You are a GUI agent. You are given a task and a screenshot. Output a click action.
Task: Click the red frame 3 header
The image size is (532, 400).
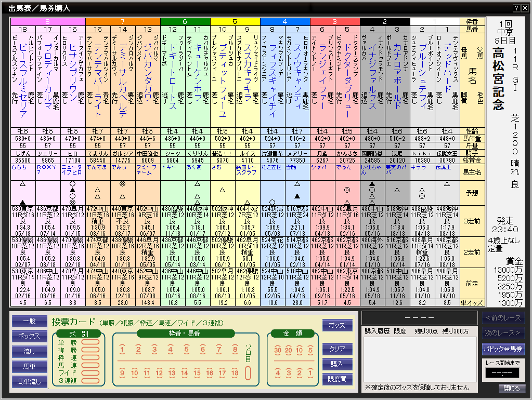pyautogui.click(x=335, y=22)
